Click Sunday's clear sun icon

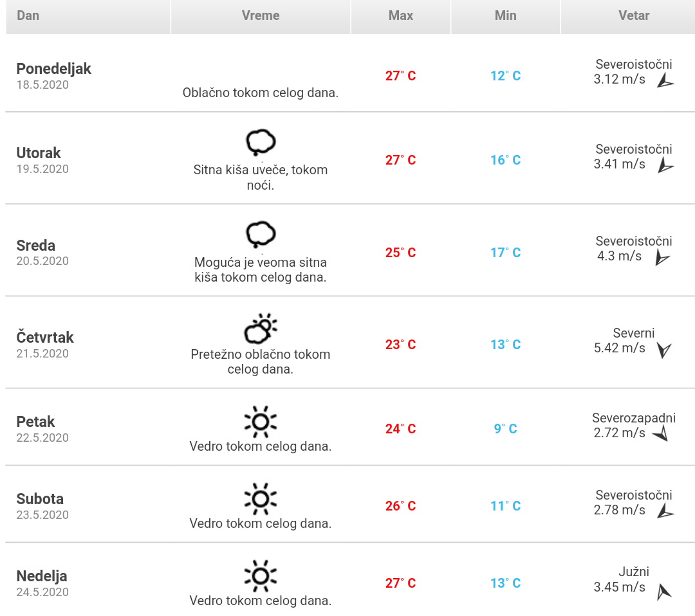click(261, 575)
